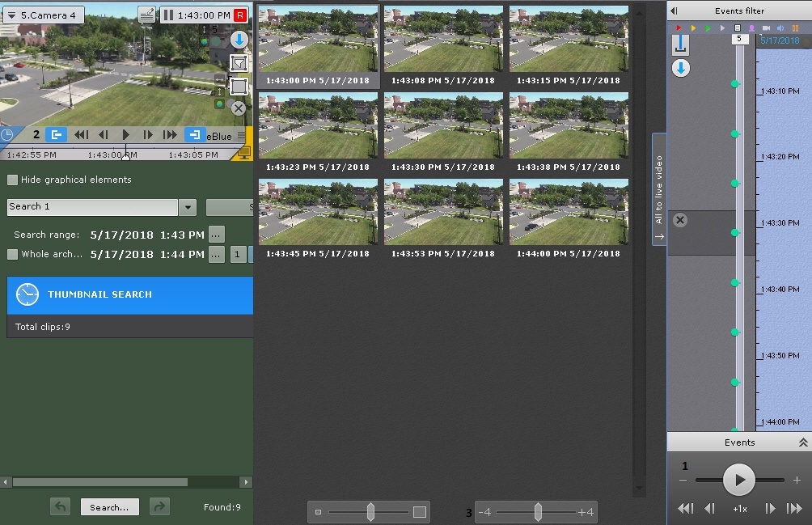Click the square area selection icon
The width and height of the screenshot is (812, 525).
[239, 86]
